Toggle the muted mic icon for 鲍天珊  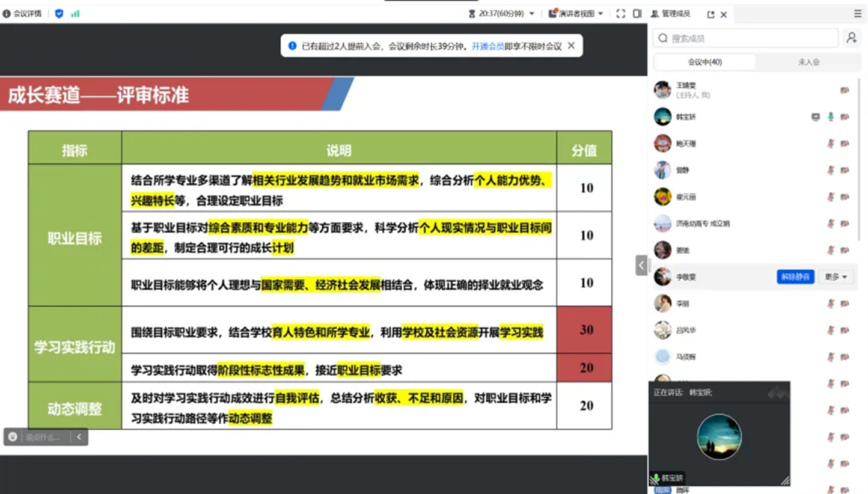(831, 144)
